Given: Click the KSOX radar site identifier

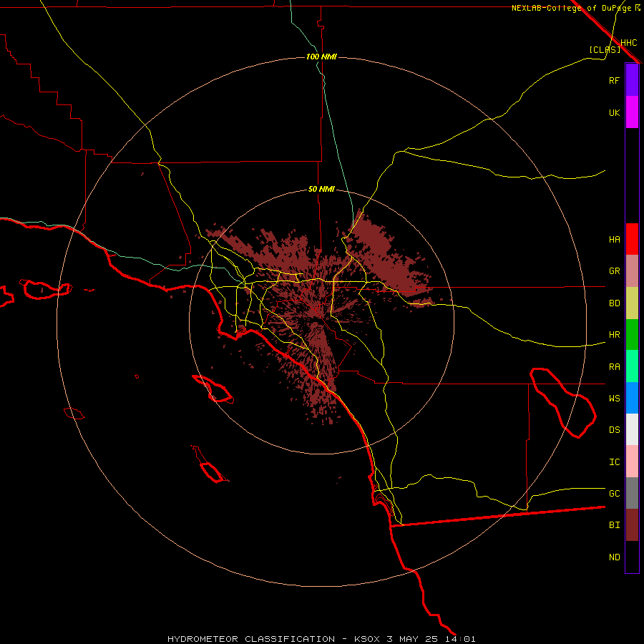Looking at the screenshot, I should pyautogui.click(x=368, y=639).
